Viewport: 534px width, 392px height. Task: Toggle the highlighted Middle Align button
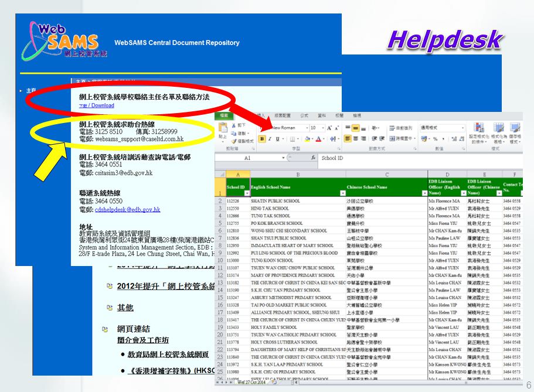(355, 128)
